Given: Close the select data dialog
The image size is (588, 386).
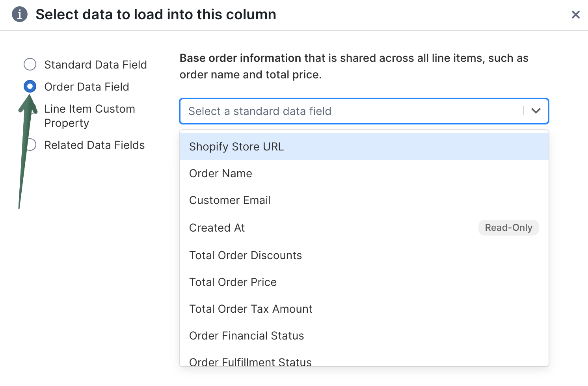Looking at the screenshot, I should click(x=575, y=15).
